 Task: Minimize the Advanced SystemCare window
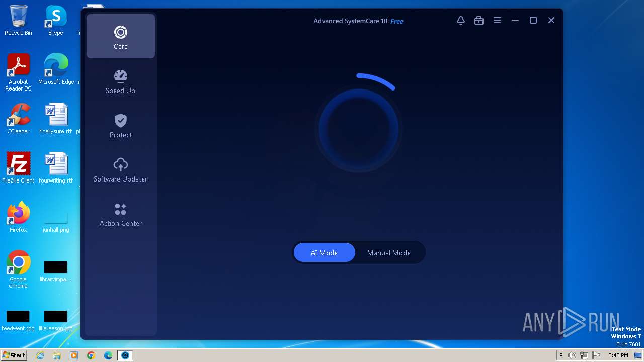(x=515, y=21)
